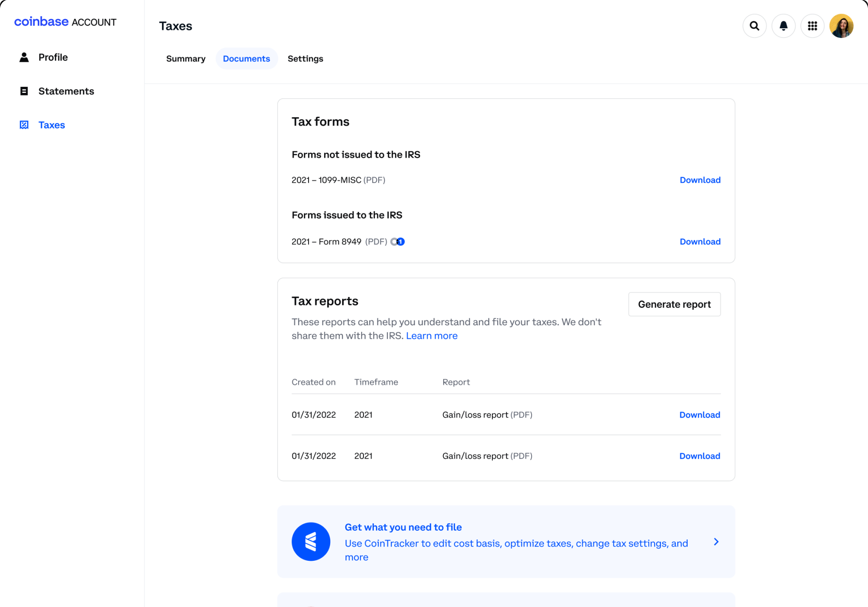Screen dimensions: 868x607
Task: Click the CoinTracker logo icon
Action: click(311, 542)
